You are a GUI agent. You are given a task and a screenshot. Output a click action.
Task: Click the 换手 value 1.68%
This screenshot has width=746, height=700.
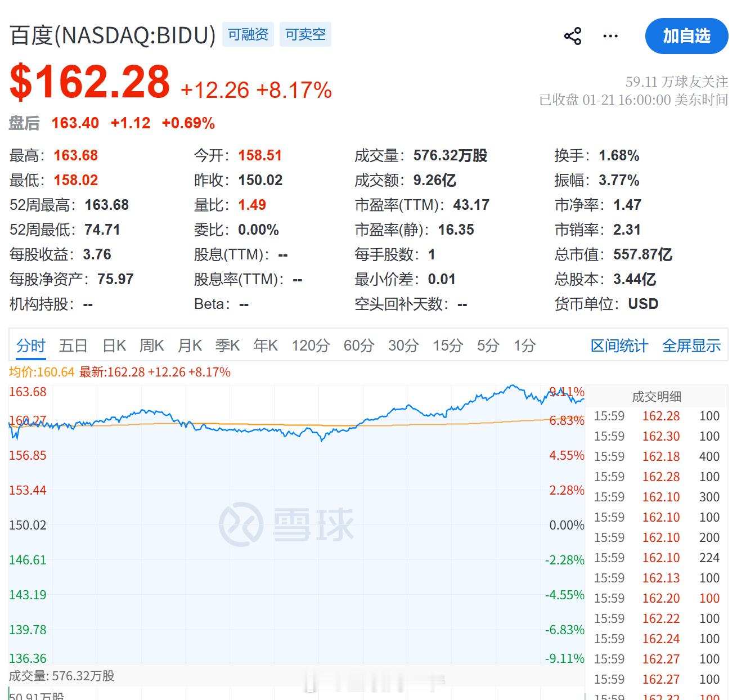(x=619, y=156)
